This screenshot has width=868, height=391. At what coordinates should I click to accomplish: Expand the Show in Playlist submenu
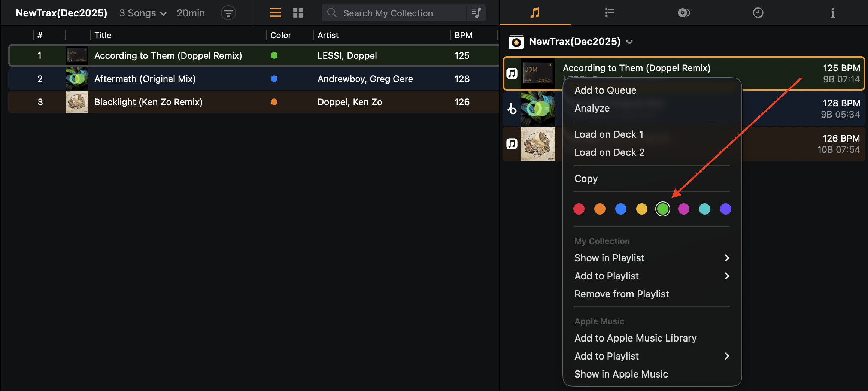pyautogui.click(x=652, y=258)
